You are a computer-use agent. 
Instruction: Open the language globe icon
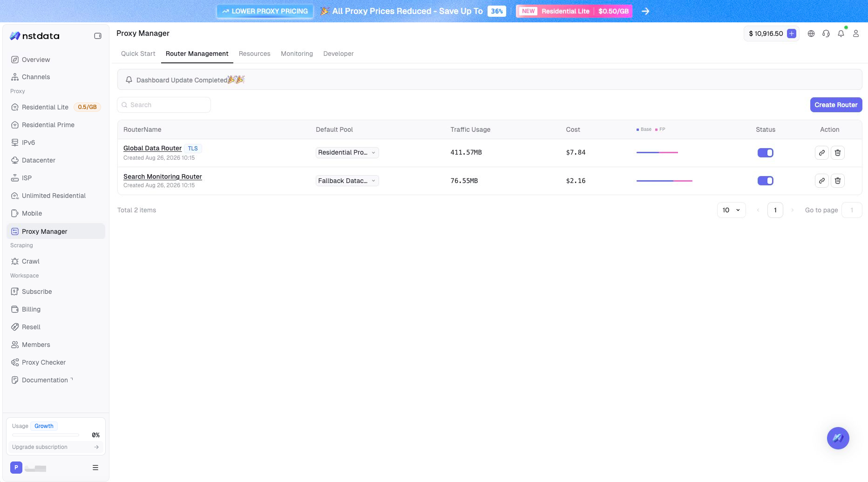(811, 34)
